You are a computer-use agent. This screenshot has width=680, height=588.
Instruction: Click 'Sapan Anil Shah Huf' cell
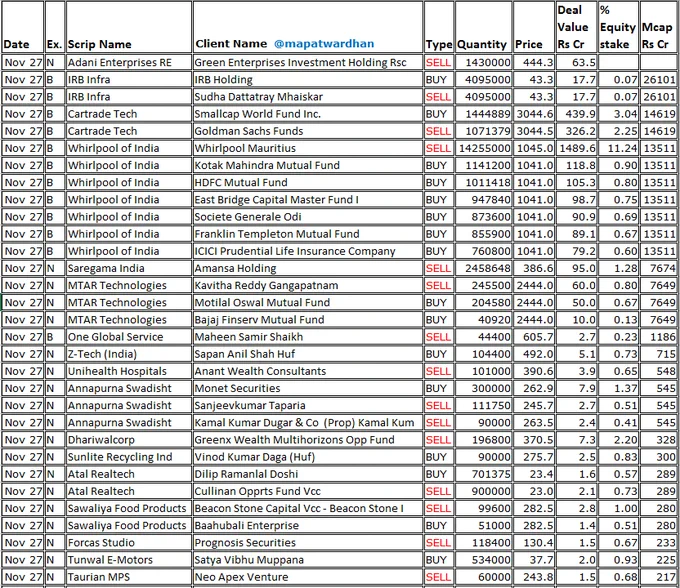click(x=308, y=354)
